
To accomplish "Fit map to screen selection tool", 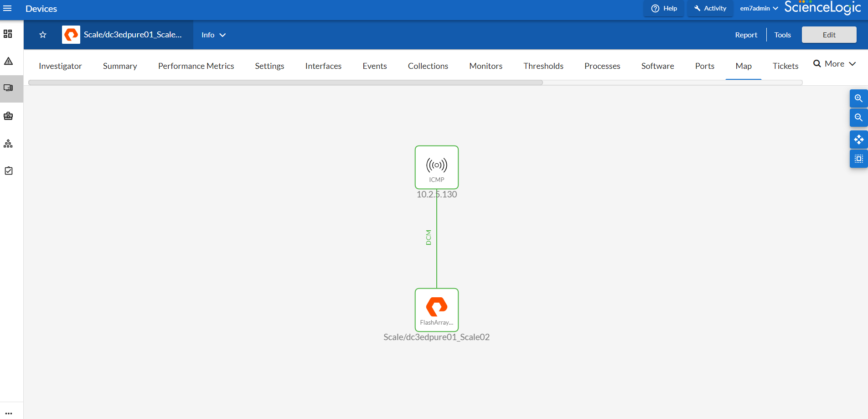I will coord(858,159).
